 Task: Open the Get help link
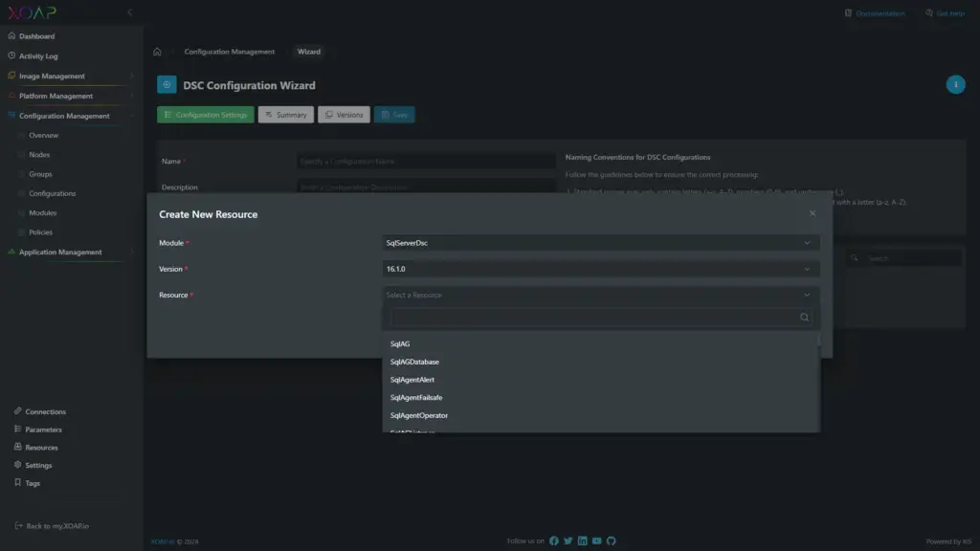(945, 13)
